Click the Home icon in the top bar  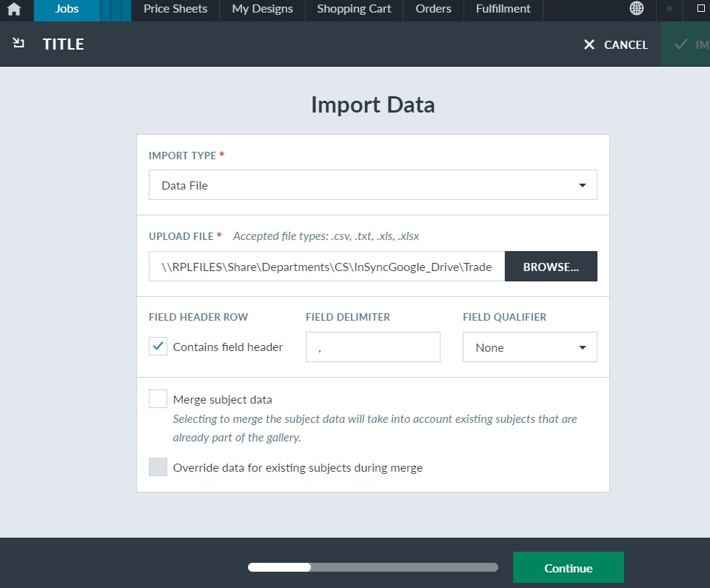coord(15,9)
